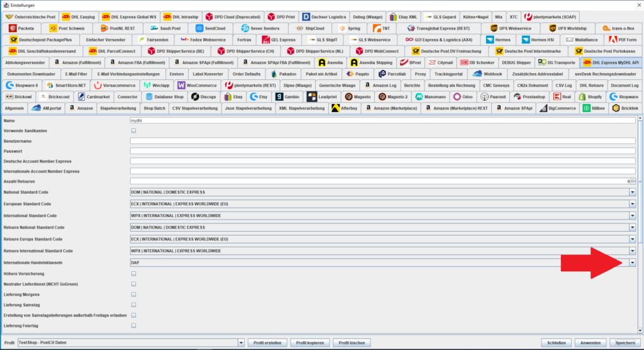
Task: Click the Profil löschen button
Action: click(352, 342)
